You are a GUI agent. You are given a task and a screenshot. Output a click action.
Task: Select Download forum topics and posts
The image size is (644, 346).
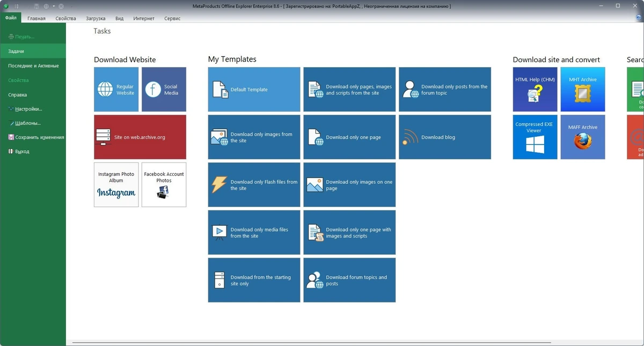349,280
